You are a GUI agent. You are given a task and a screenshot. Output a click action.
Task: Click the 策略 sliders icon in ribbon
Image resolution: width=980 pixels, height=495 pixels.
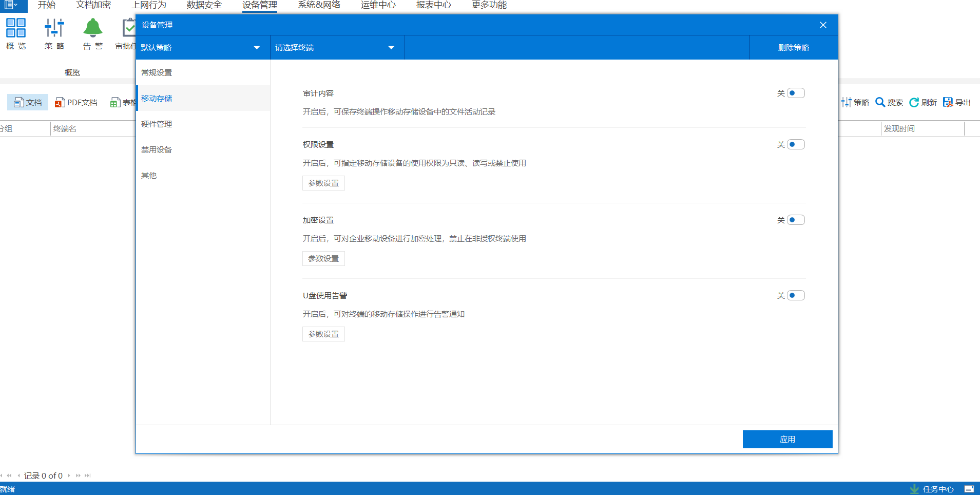point(54,28)
